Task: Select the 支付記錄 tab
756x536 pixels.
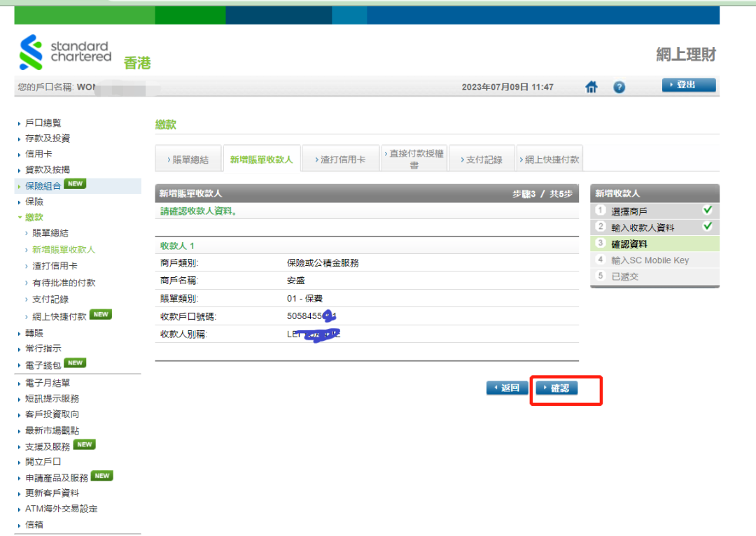Action: (481, 160)
